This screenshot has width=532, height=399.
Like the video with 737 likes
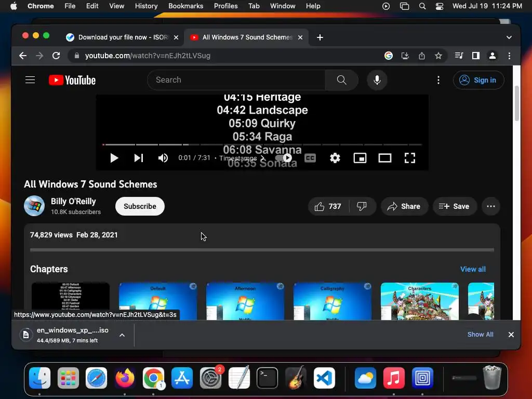[328, 206]
